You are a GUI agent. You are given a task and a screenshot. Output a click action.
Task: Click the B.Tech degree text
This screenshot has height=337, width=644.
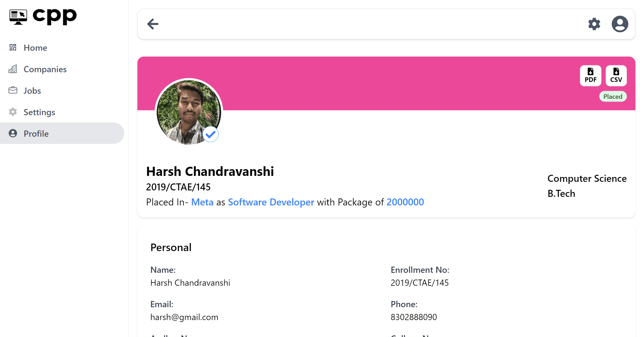point(561,193)
